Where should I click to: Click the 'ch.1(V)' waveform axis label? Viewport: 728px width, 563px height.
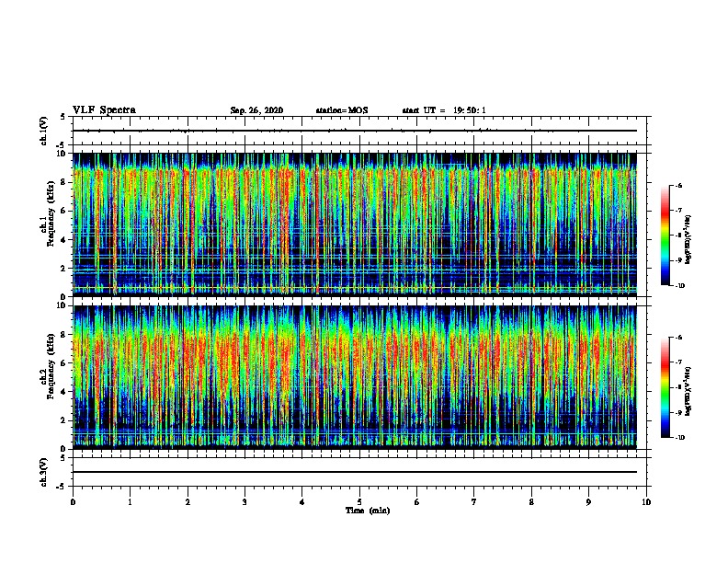click(x=44, y=131)
